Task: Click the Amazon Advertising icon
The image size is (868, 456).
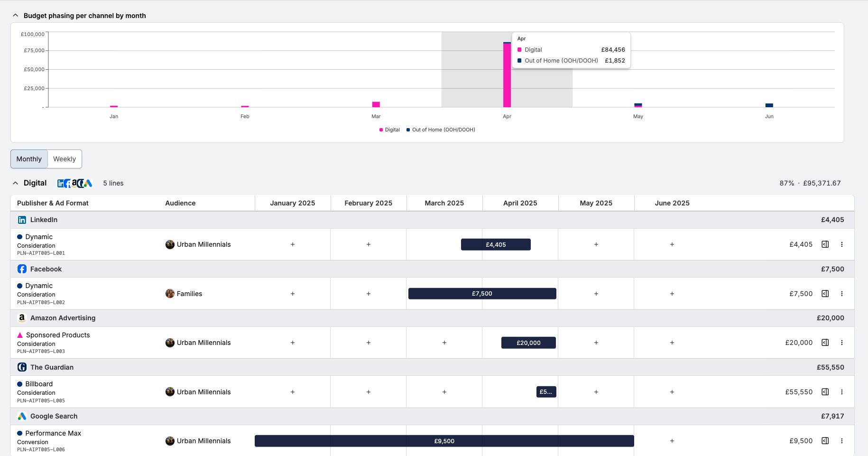Action: (22, 318)
